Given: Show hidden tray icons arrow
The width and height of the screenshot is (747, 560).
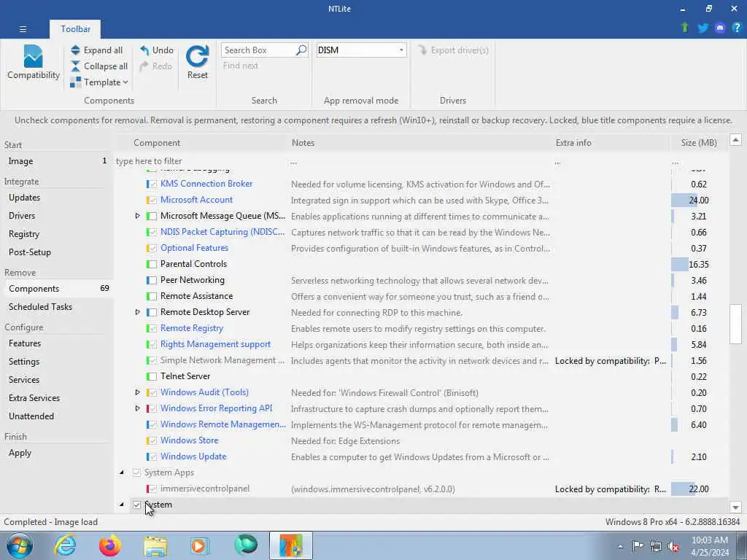Looking at the screenshot, I should click(620, 547).
